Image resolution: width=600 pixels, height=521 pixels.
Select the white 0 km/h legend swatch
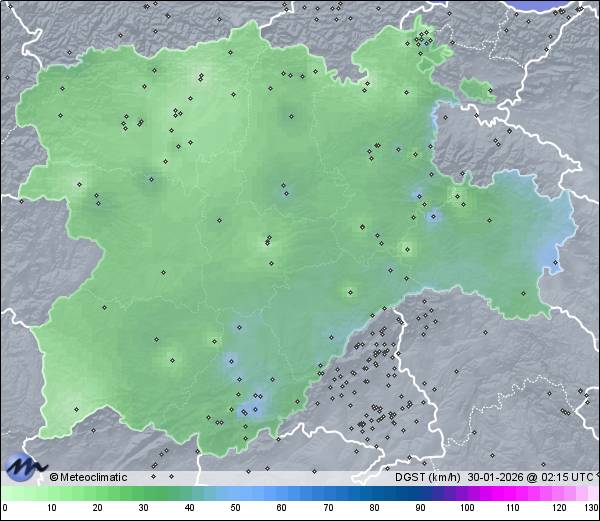4,493
